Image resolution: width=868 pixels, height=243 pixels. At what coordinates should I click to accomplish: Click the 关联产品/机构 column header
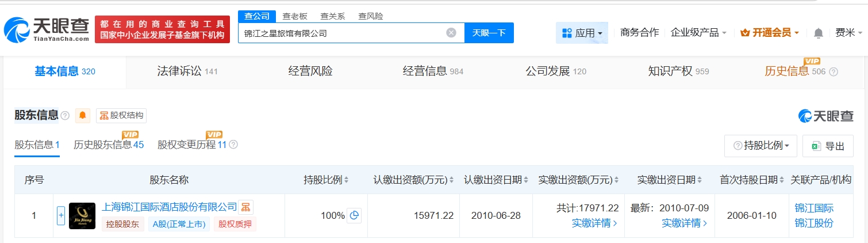(x=821, y=180)
